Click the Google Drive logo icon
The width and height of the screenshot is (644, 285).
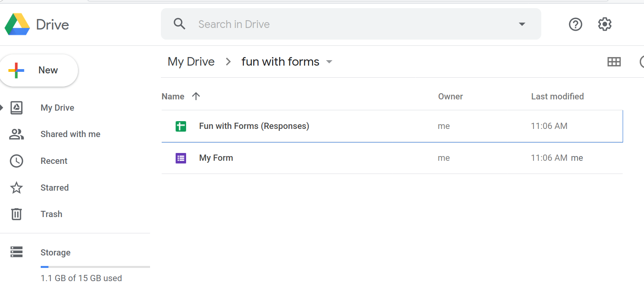click(17, 24)
